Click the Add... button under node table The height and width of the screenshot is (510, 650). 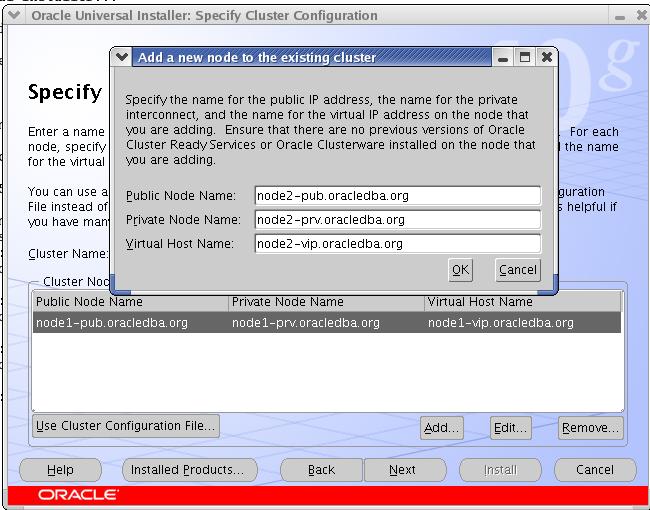click(441, 428)
